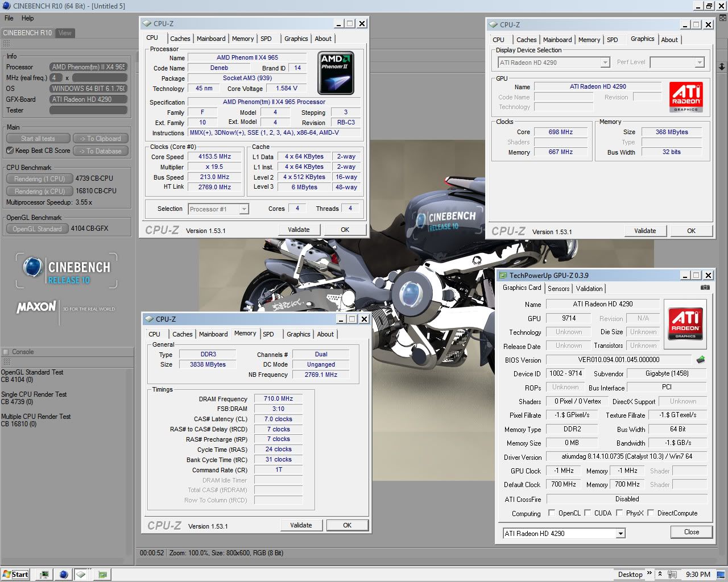Click the Close button in GPU-Z

pyautogui.click(x=691, y=532)
